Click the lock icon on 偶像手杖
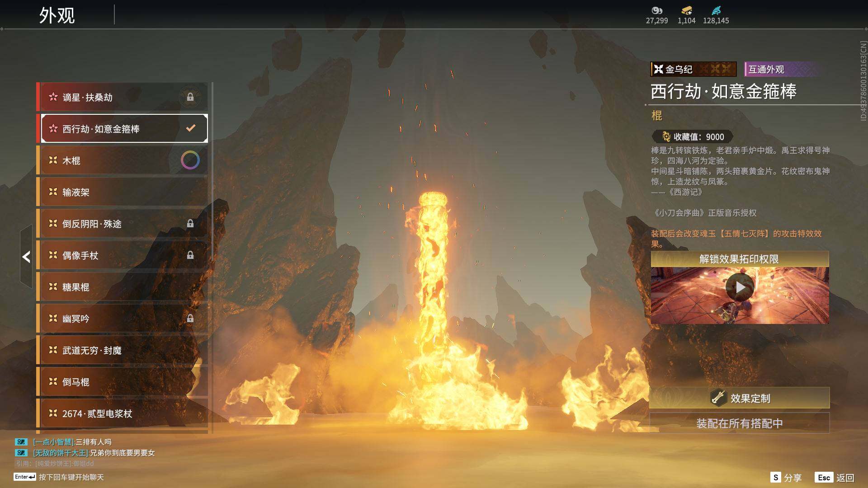The image size is (868, 488). pos(190,255)
